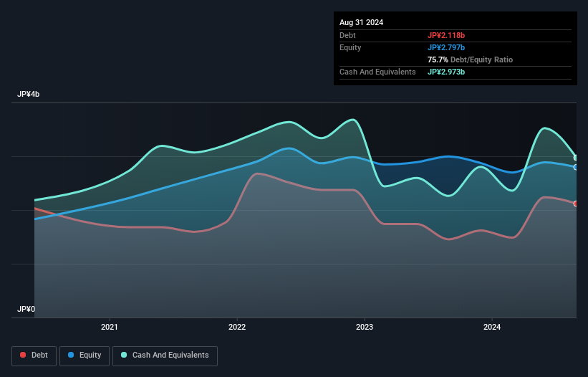Image resolution: width=588 pixels, height=377 pixels.
Task: Click the JP¥4b y-axis label
Action: point(28,94)
